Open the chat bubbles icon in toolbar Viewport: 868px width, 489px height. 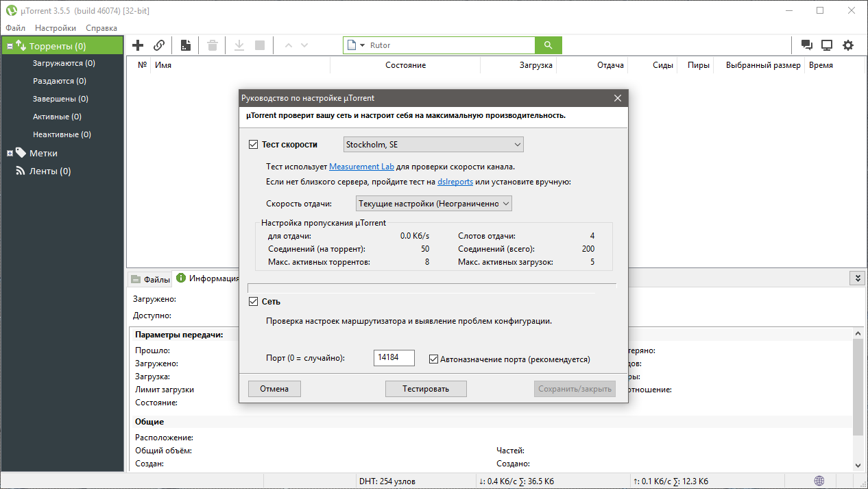coord(807,45)
